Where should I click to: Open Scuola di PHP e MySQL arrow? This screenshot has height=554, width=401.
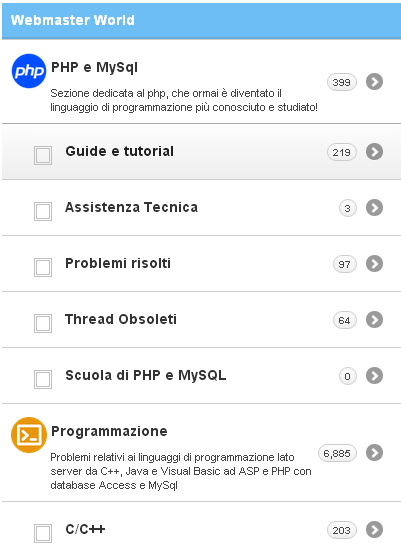tap(375, 376)
